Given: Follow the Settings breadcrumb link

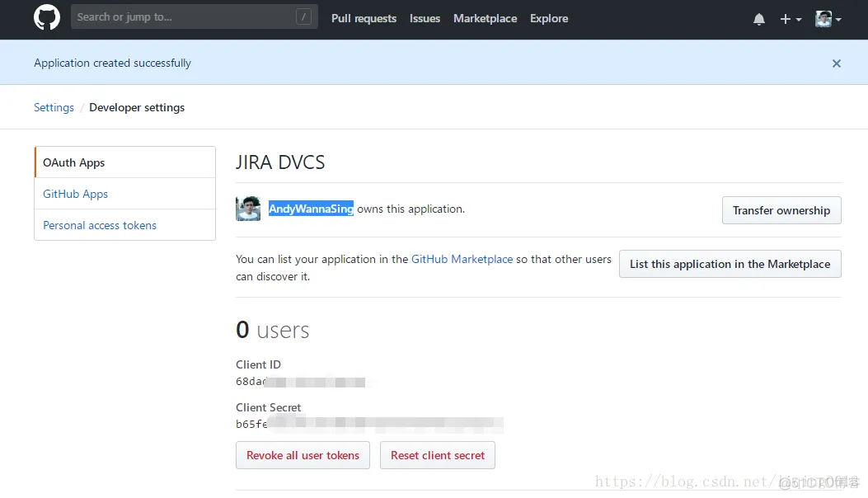Looking at the screenshot, I should (x=54, y=107).
